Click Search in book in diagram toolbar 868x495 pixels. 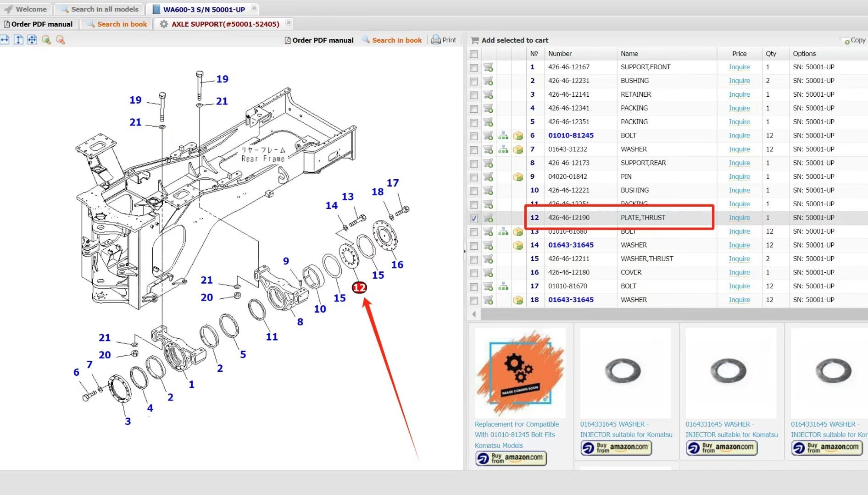392,40
